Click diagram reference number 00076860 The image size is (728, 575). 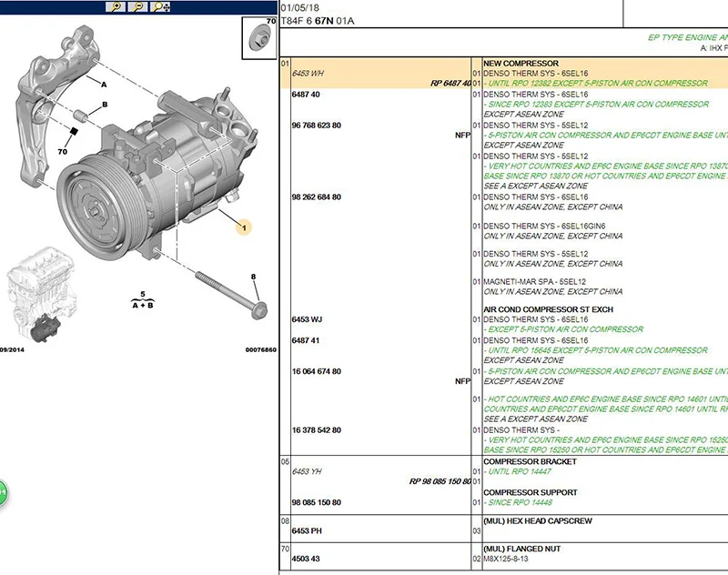click(261, 350)
